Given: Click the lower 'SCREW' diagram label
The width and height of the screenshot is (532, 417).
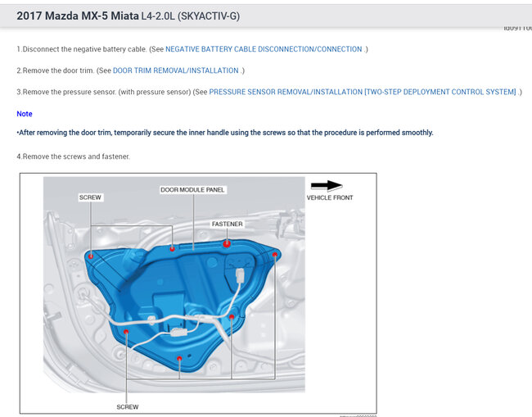Looking at the screenshot, I should pos(128,407).
